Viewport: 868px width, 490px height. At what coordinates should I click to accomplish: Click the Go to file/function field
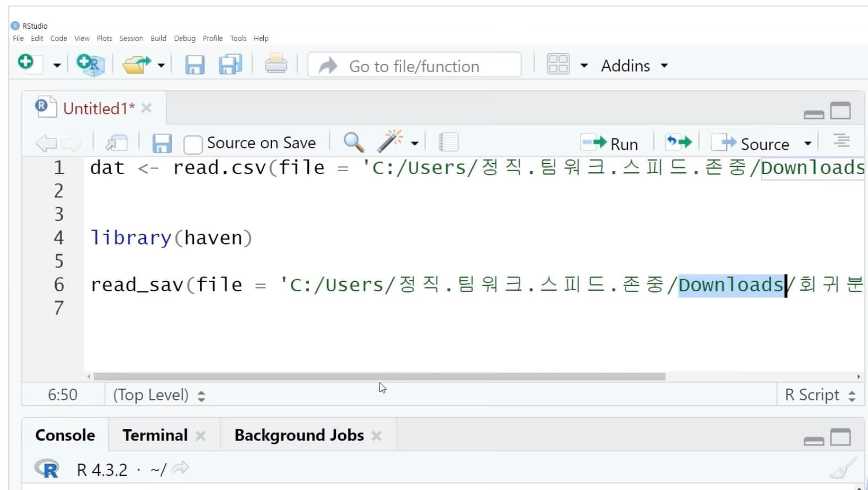click(414, 66)
